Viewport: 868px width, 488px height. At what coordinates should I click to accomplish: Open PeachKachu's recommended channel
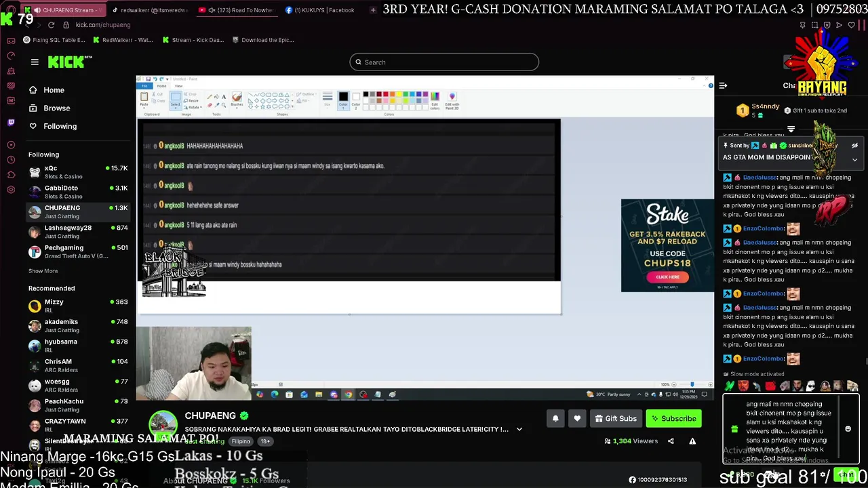78,405
